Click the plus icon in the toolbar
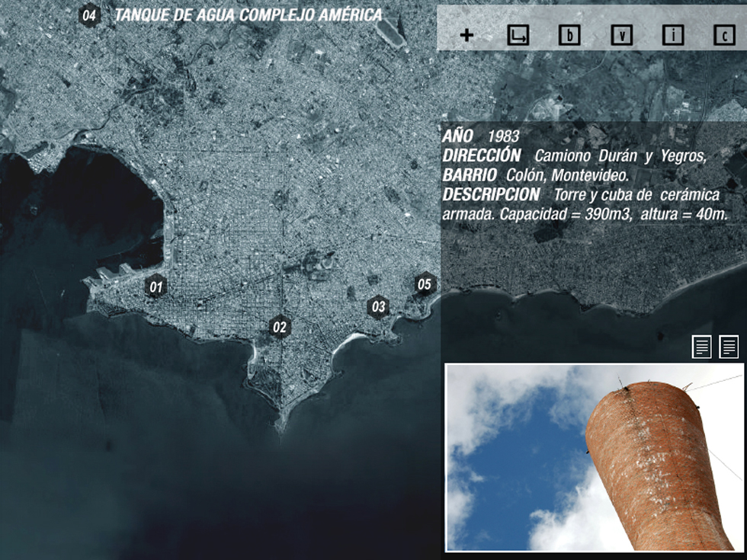Viewport: 747px width, 560px height. [x=466, y=35]
